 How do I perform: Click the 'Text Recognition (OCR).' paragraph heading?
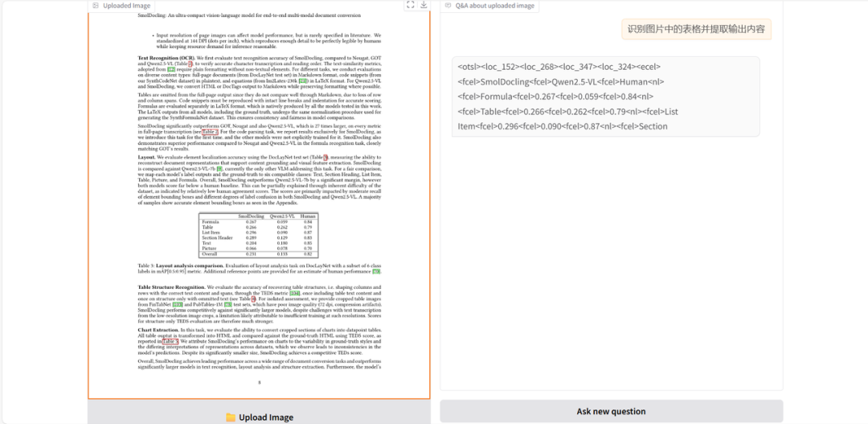[x=166, y=58]
